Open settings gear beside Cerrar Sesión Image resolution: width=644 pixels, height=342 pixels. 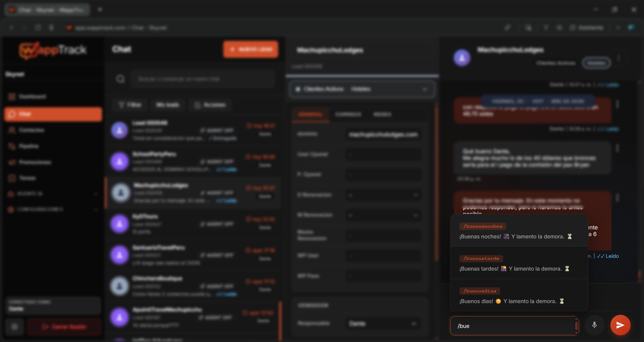coord(14,327)
